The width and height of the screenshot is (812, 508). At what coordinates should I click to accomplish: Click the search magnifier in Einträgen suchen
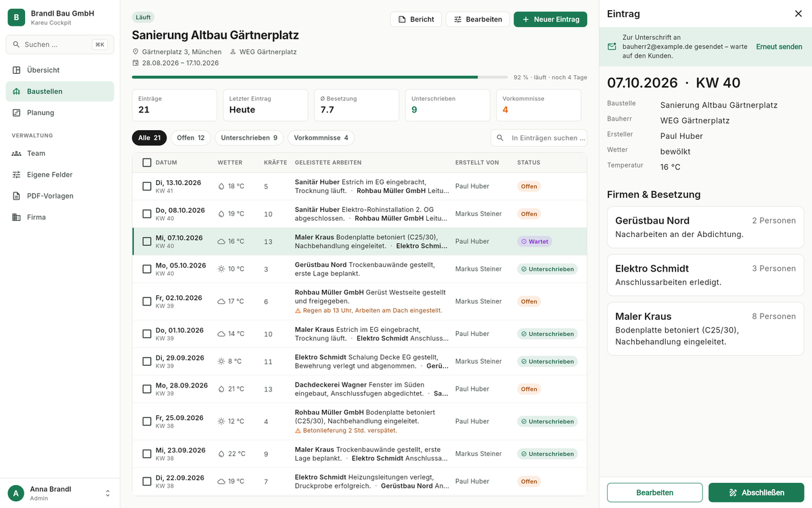(x=500, y=138)
